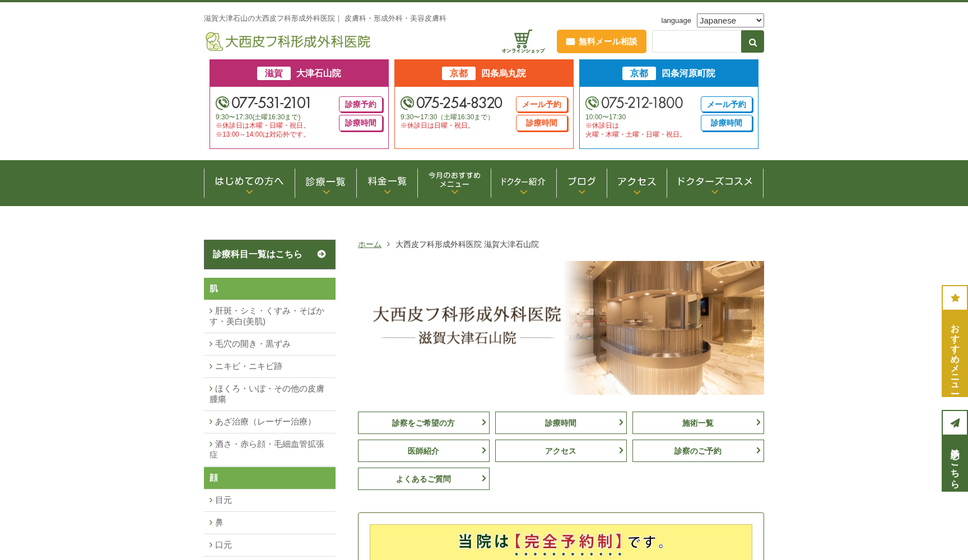This screenshot has width=968, height=560.
Task: Open the language dropdown showing Japanese
Action: click(730, 20)
